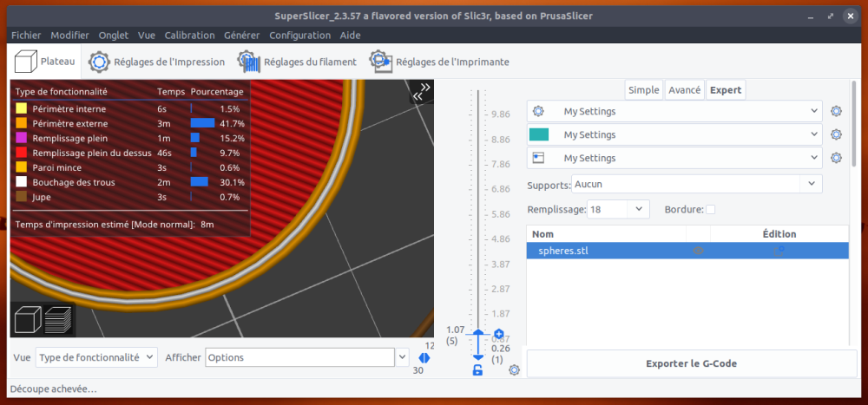Click Découpe achevée status text
The height and width of the screenshot is (405, 868).
click(54, 389)
